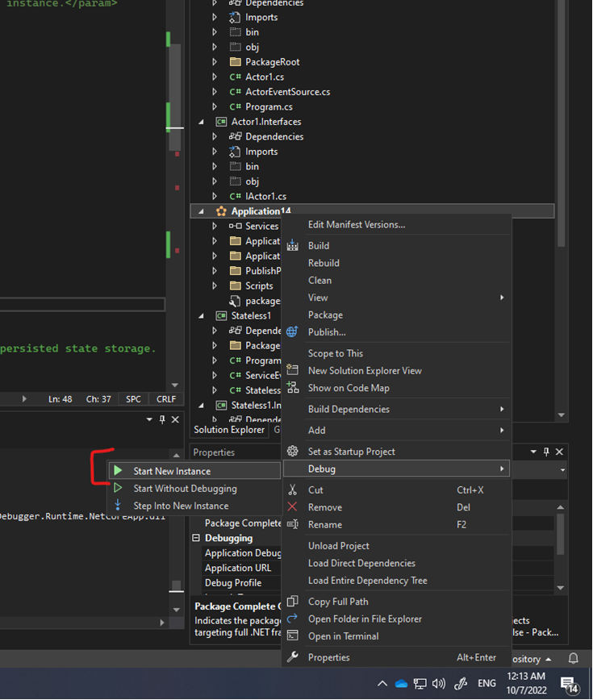
Task: Click the scissors Cut icon
Action: pos(293,490)
